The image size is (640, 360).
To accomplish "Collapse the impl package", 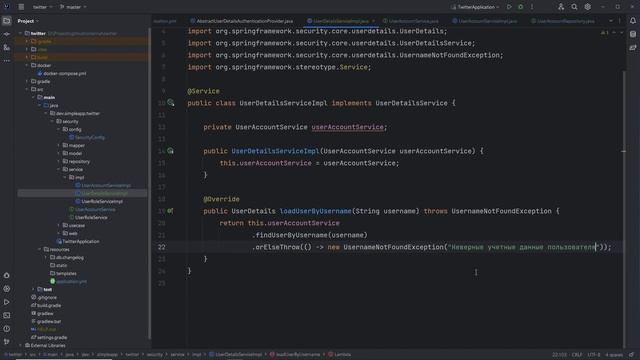I will [x=65, y=177].
